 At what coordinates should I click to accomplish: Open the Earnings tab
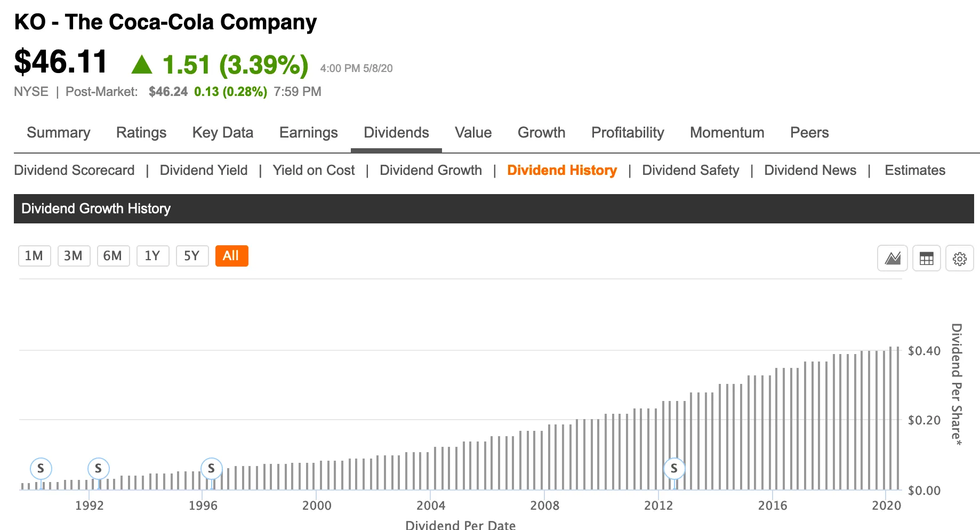(x=309, y=132)
